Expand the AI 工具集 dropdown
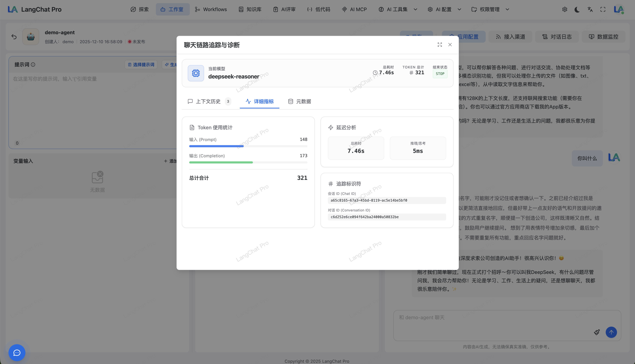 [398, 10]
